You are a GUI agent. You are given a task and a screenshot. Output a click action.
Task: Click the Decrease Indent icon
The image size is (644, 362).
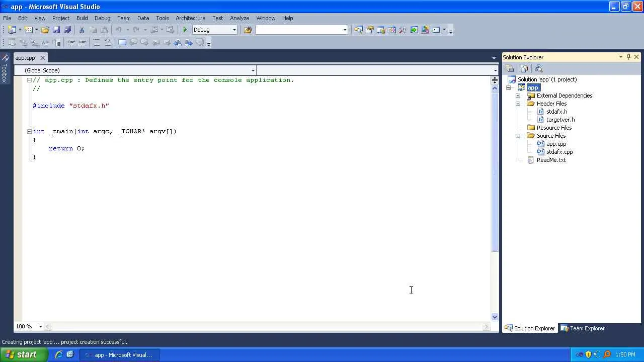click(x=71, y=43)
